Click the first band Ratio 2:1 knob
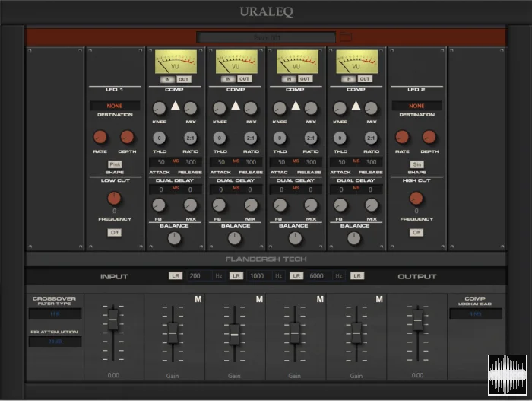 [190, 138]
